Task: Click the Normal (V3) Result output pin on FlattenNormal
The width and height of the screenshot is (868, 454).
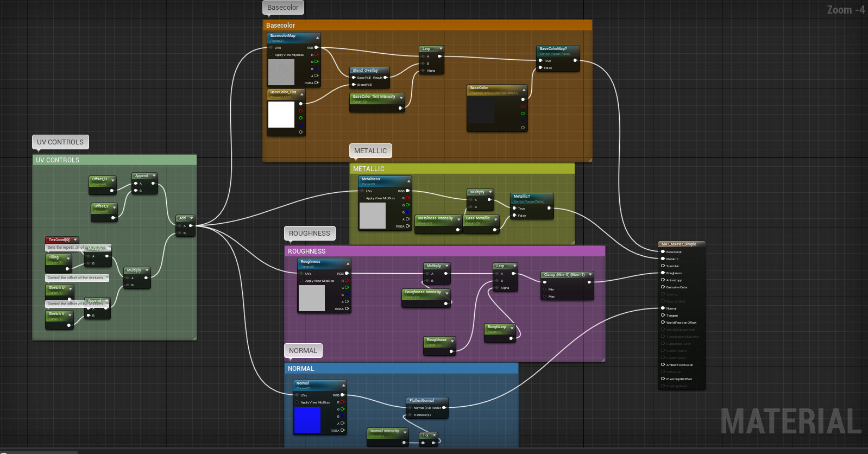Action: pos(444,407)
